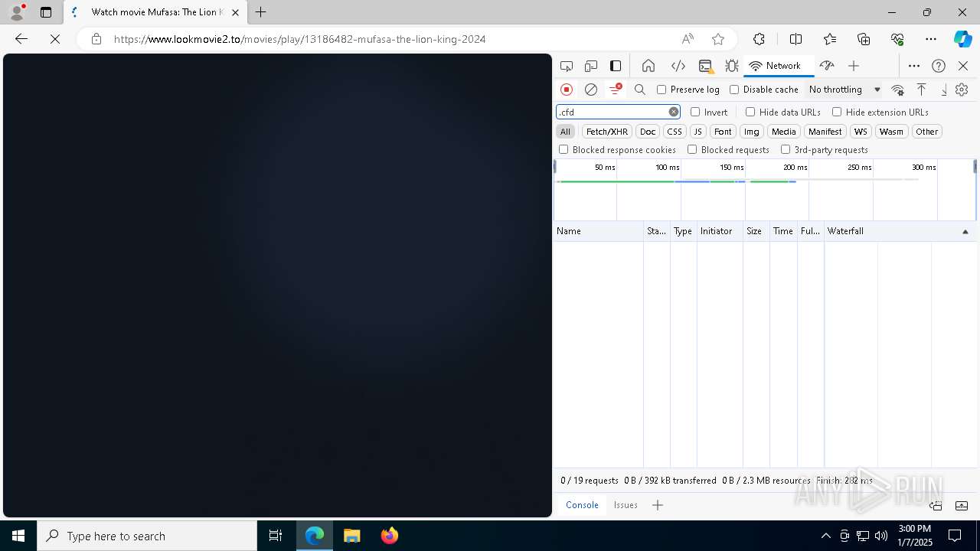The height and width of the screenshot is (551, 980).
Task: Check the Invert filter checkbox
Action: click(695, 112)
